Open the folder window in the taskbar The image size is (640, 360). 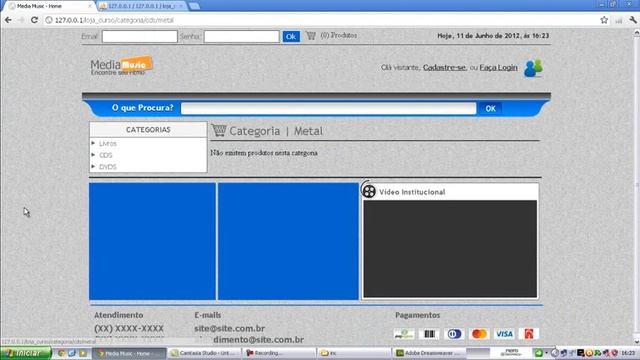tap(353, 353)
